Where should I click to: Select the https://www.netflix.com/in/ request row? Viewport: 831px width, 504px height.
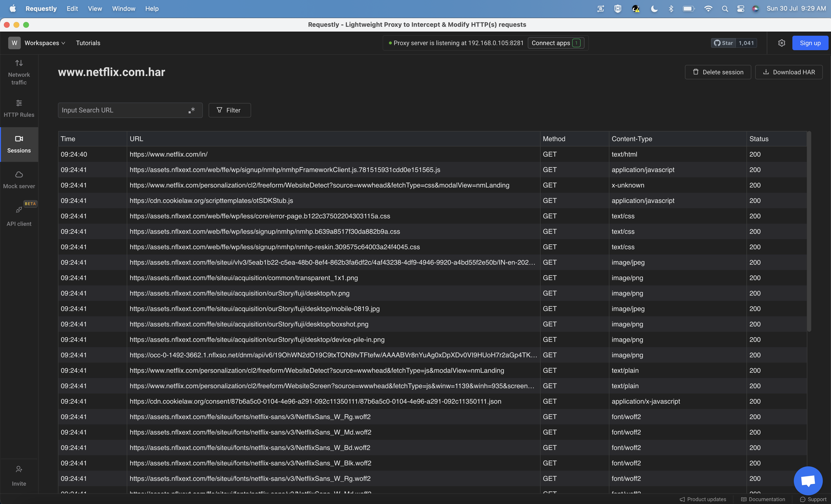432,154
